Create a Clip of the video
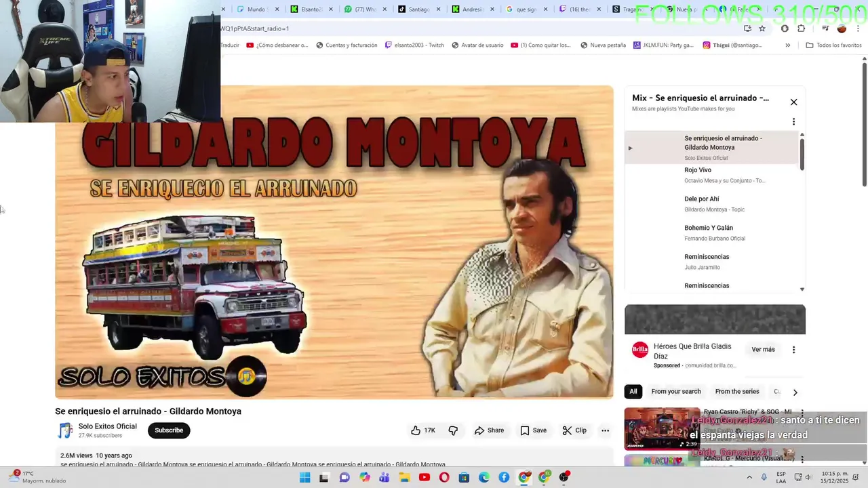Viewport: 868px width, 488px height. pos(574,430)
